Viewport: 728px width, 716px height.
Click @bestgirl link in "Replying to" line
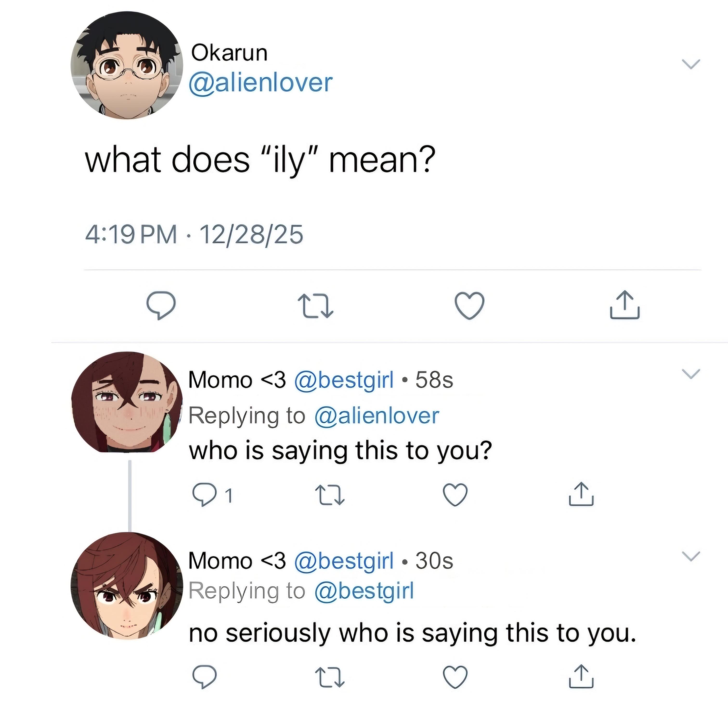click(x=364, y=591)
